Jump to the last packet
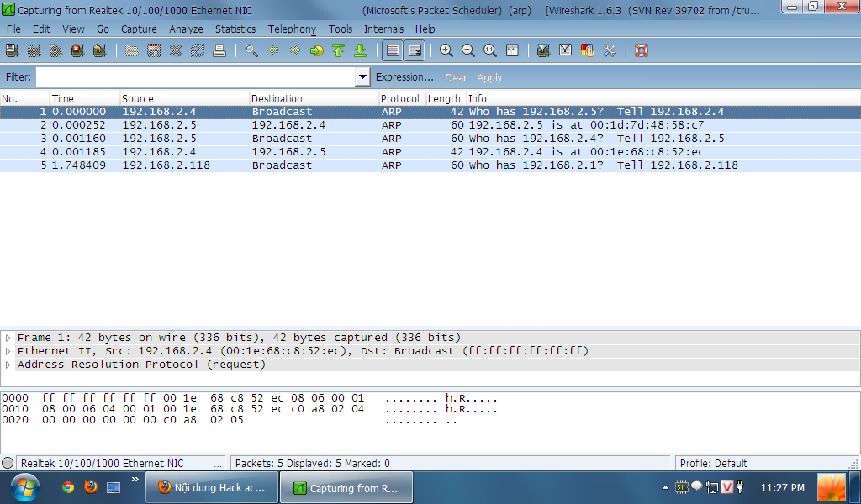Image resolution: width=861 pixels, height=504 pixels. pos(360,50)
